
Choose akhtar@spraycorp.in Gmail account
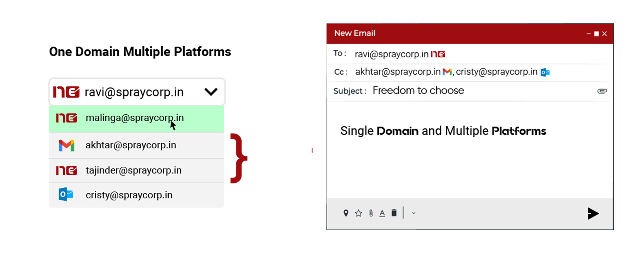pos(131,145)
